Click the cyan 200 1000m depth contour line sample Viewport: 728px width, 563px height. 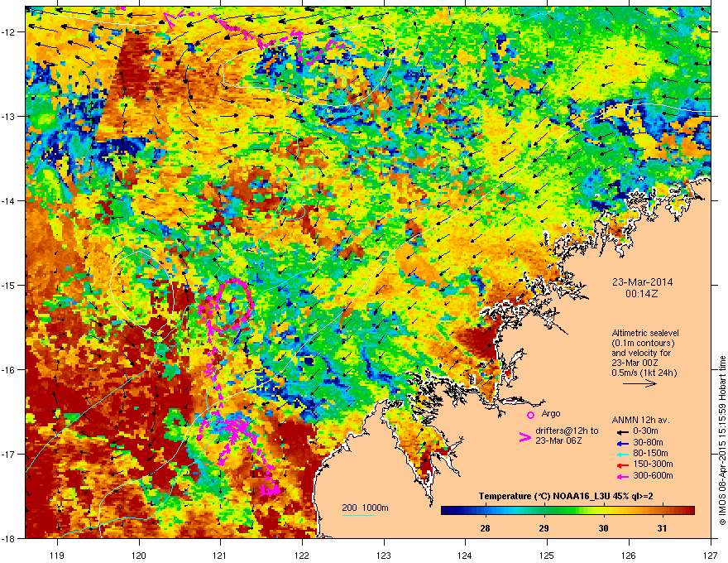(x=358, y=516)
